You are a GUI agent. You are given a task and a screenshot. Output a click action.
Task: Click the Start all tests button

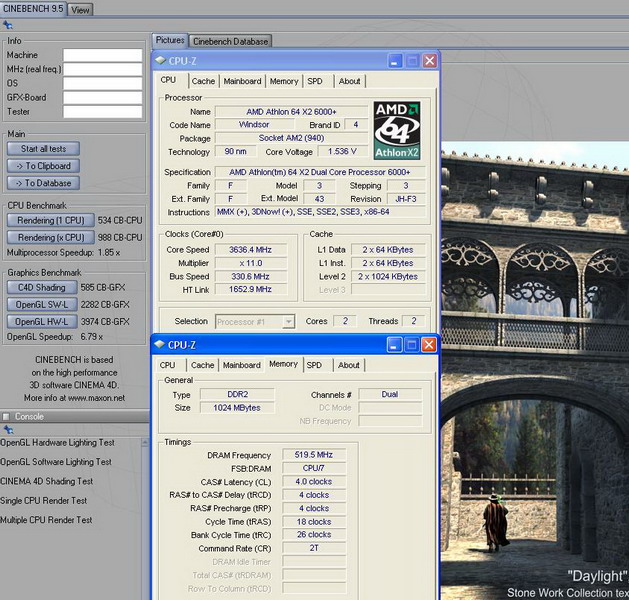click(43, 149)
